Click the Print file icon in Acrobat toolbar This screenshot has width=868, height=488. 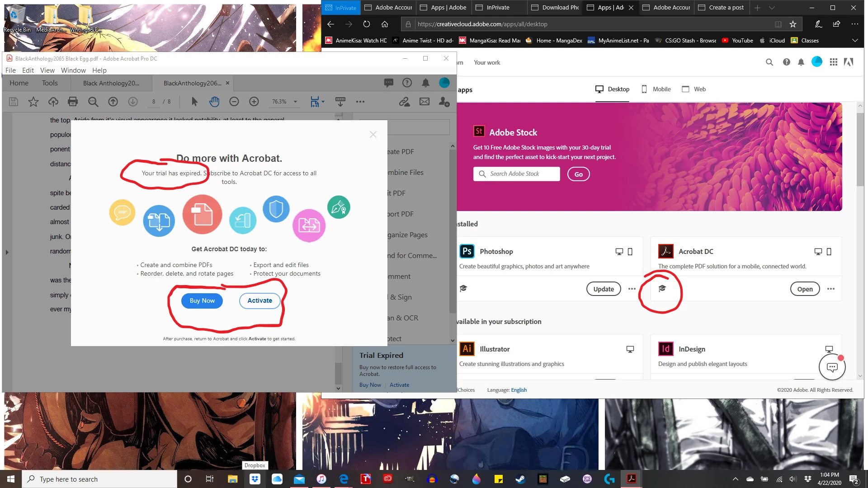click(73, 102)
